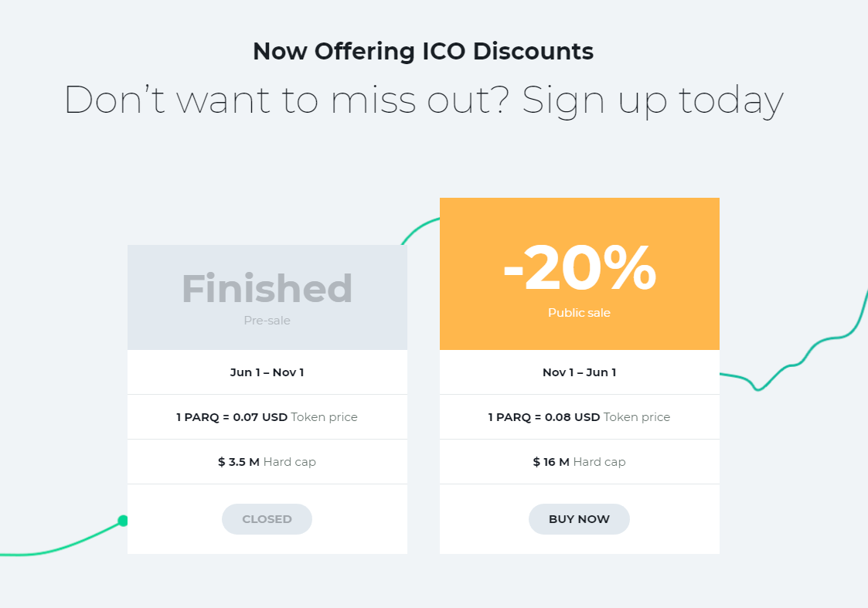868x608 pixels.
Task: Click the large -20% text
Action: tap(580, 268)
